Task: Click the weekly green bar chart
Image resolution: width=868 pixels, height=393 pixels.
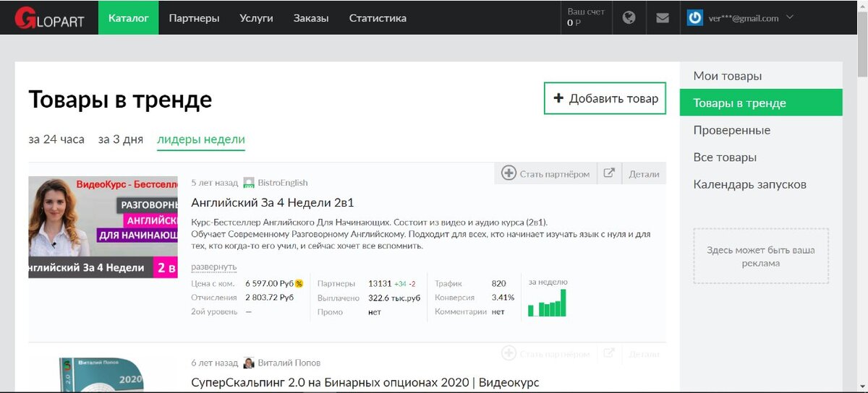Action: [547, 303]
